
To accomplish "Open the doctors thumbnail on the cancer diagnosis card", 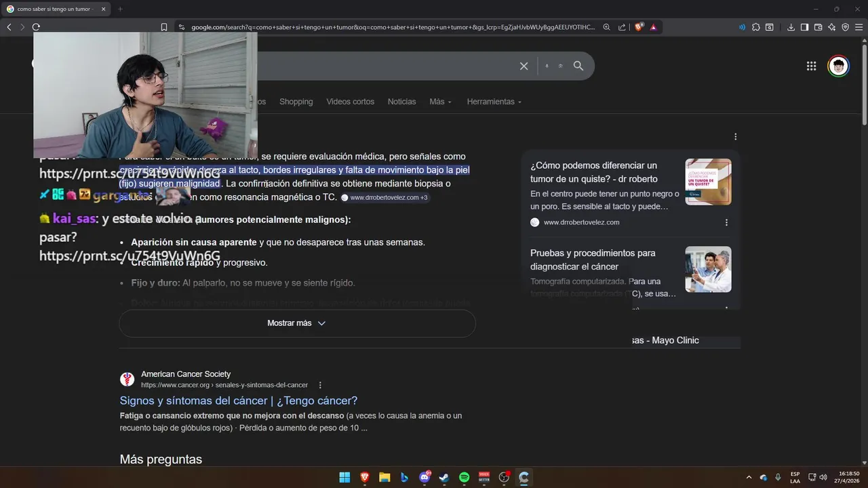I will pos(708,269).
